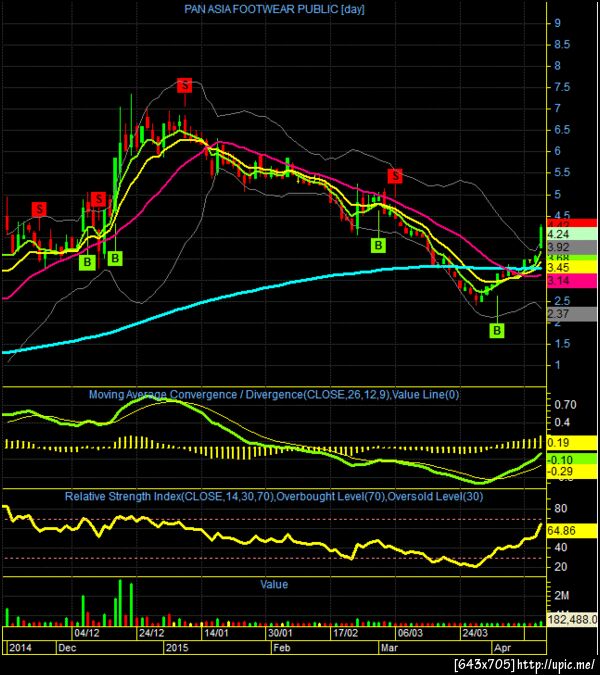
Task: Click the 2M tick on the volume axis
Action: point(562,595)
